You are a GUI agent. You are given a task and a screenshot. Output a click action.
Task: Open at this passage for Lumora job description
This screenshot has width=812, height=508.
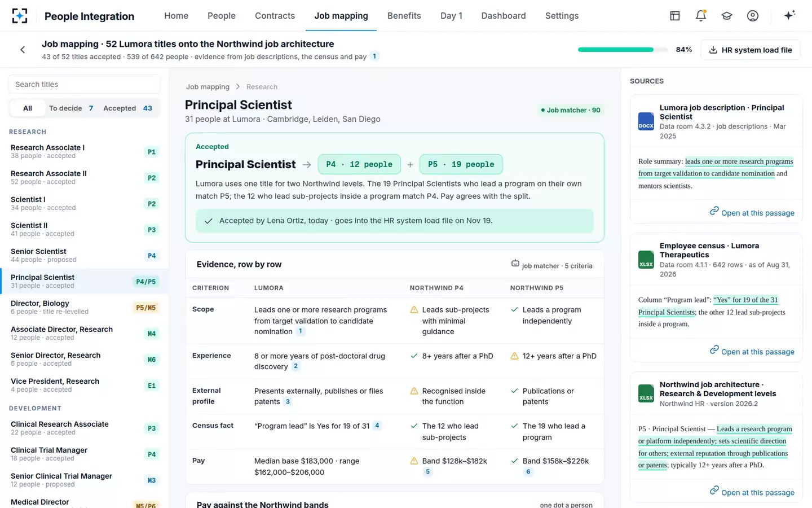[752, 212]
